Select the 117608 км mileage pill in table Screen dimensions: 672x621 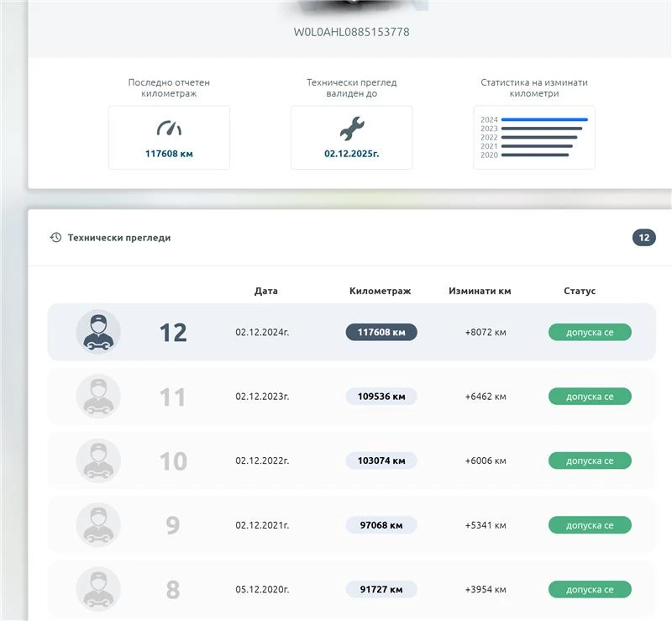381,332
